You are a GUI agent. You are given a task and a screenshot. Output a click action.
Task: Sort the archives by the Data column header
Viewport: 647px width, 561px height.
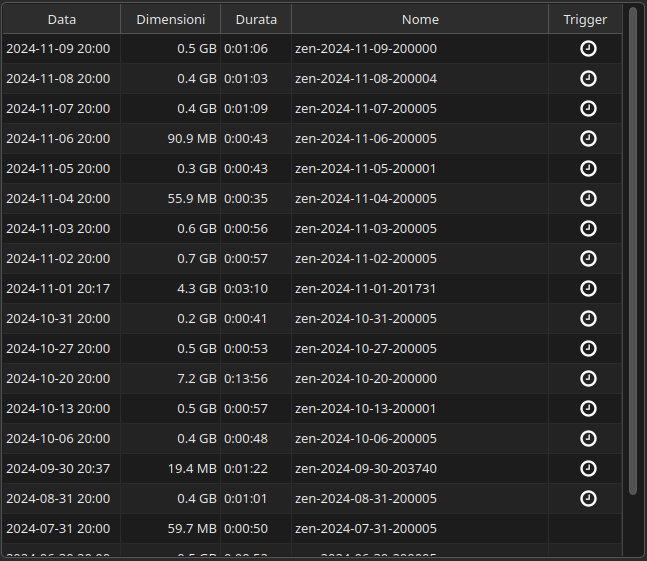coord(62,19)
